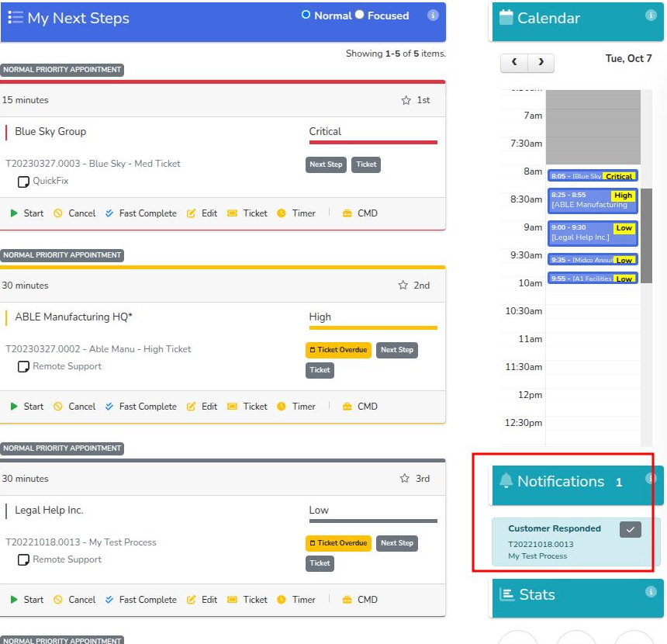Screen dimensions: 667x644
Task: Start the Blue Sky Group appointment
Action: click(x=27, y=213)
